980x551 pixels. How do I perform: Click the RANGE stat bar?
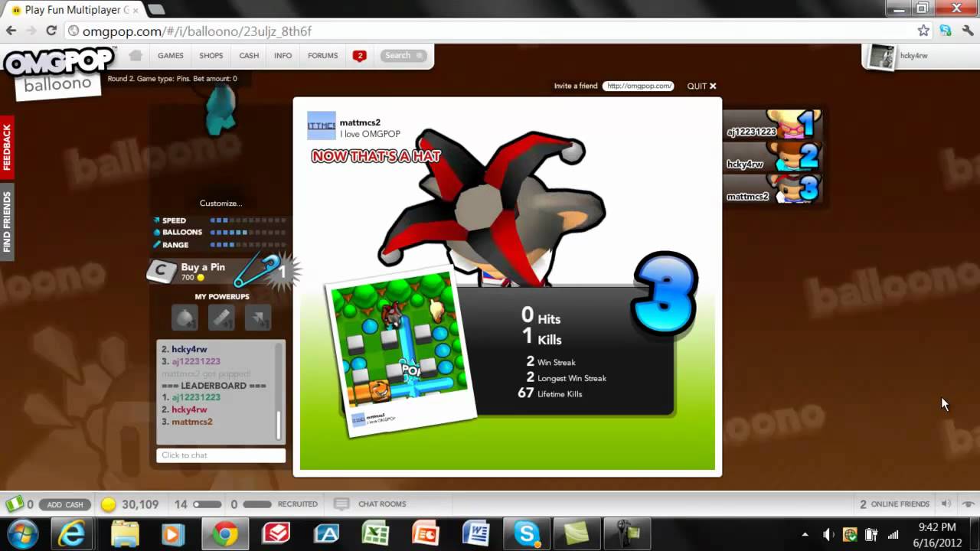pyautogui.click(x=247, y=245)
